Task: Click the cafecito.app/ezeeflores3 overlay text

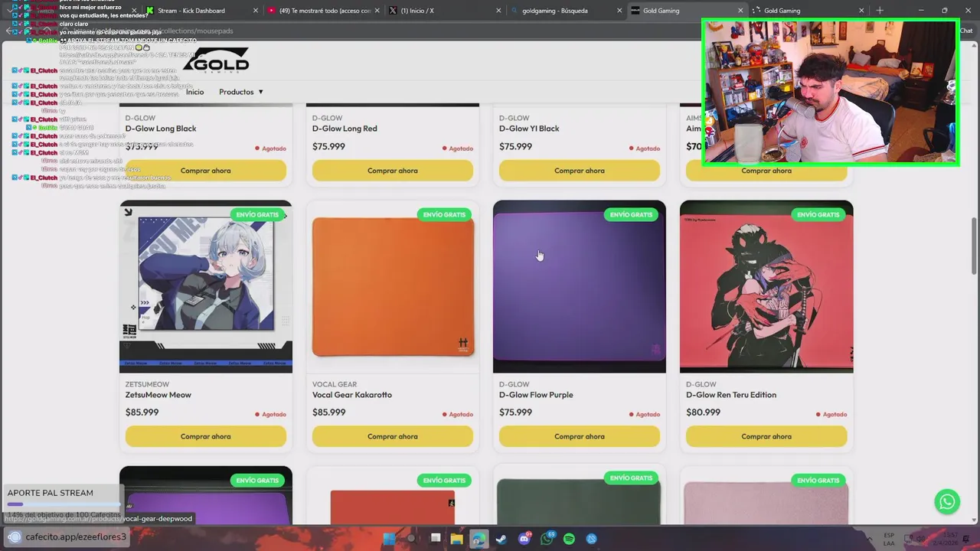Action: point(76,537)
